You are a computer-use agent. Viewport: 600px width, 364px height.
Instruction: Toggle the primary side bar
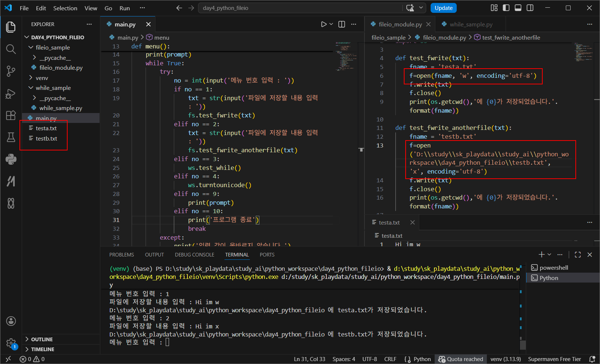[x=506, y=8]
